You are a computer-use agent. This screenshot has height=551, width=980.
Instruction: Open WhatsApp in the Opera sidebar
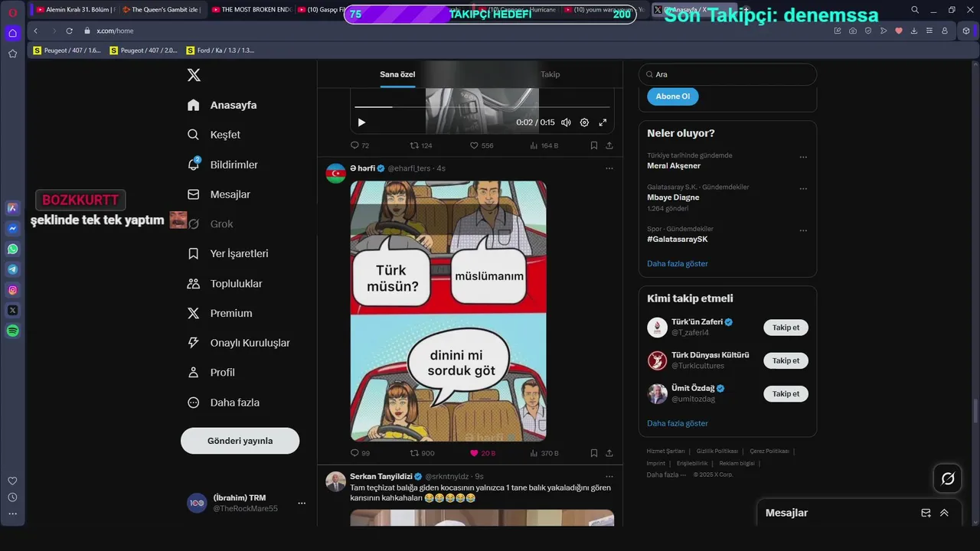click(13, 249)
